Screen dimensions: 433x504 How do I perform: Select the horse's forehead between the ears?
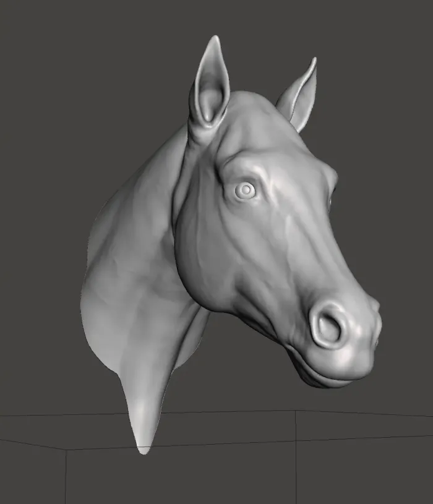point(254,111)
